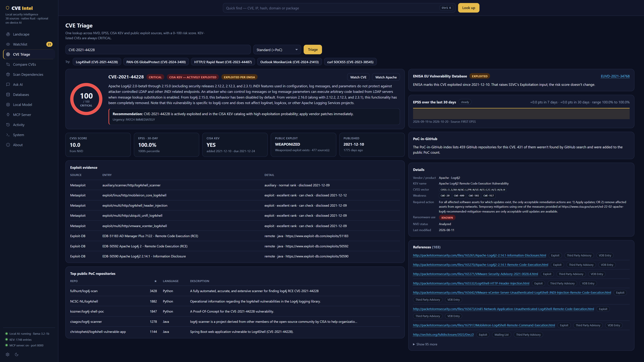Click the CVE Triage target icon

tap(8, 54)
